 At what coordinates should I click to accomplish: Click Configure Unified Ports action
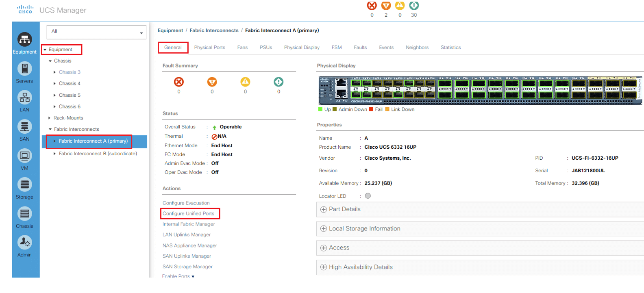coord(189,214)
